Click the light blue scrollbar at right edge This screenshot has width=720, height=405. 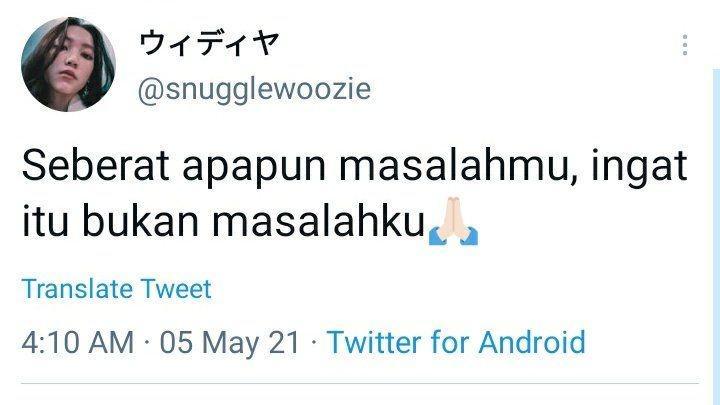[x=716, y=236]
